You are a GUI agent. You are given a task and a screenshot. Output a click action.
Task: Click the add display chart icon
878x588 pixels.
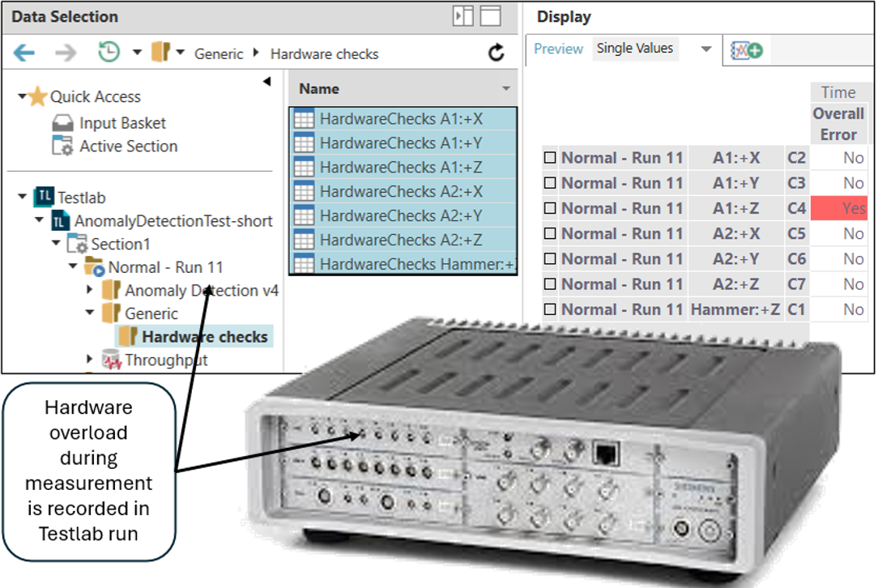[x=747, y=50]
